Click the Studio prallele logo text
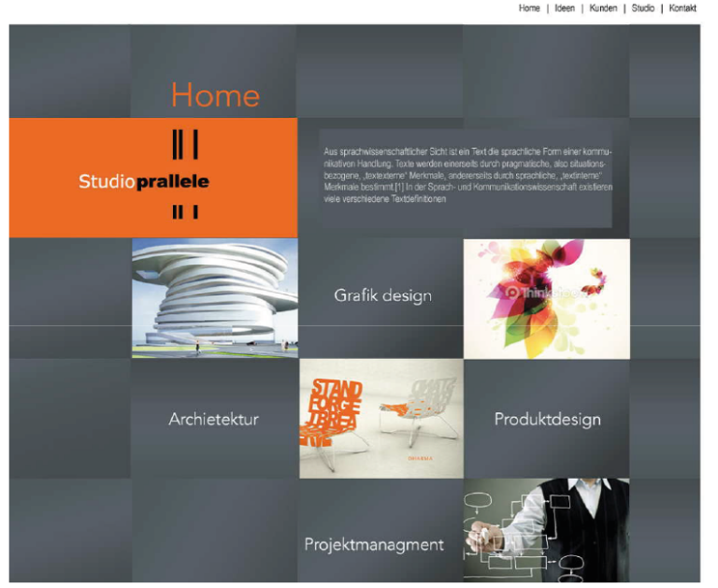The height and width of the screenshot is (588, 718). [144, 181]
